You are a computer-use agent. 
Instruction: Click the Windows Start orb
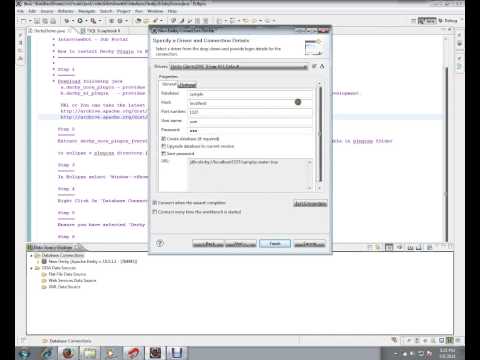(25, 353)
